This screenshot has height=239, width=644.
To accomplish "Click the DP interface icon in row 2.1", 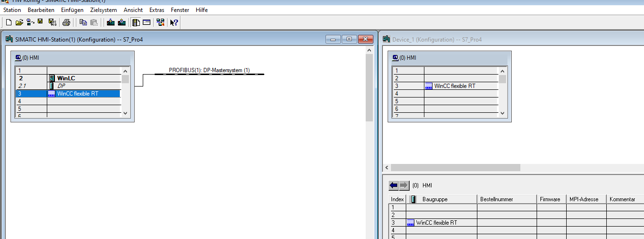I will [52, 86].
